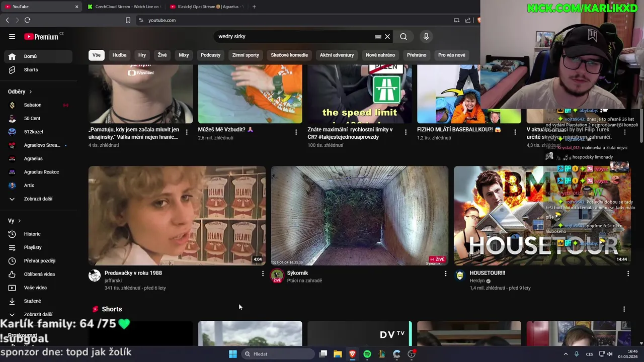Viewport: 644px width, 362px height.
Task: Open the Agraelus Reakce channel
Action: pyautogui.click(x=39, y=172)
